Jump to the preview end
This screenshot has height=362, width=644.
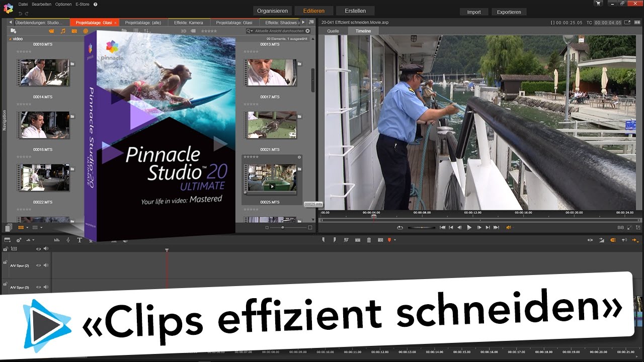496,228
